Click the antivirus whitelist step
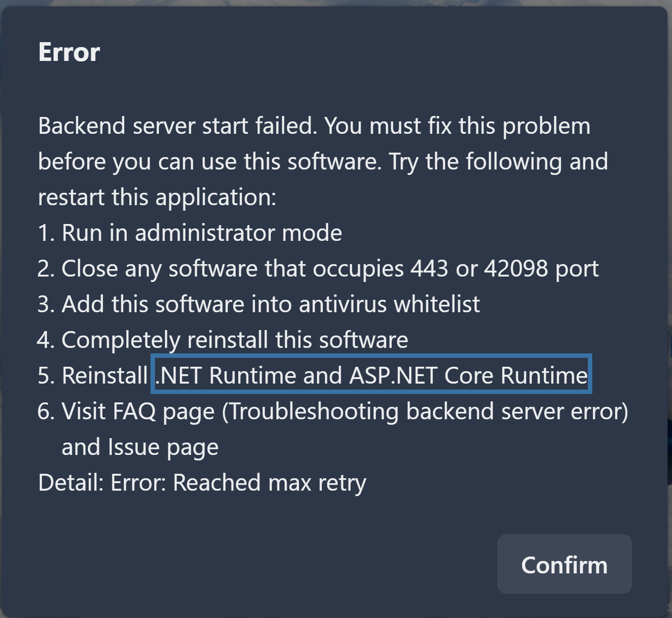The height and width of the screenshot is (618, 672). pos(270,304)
